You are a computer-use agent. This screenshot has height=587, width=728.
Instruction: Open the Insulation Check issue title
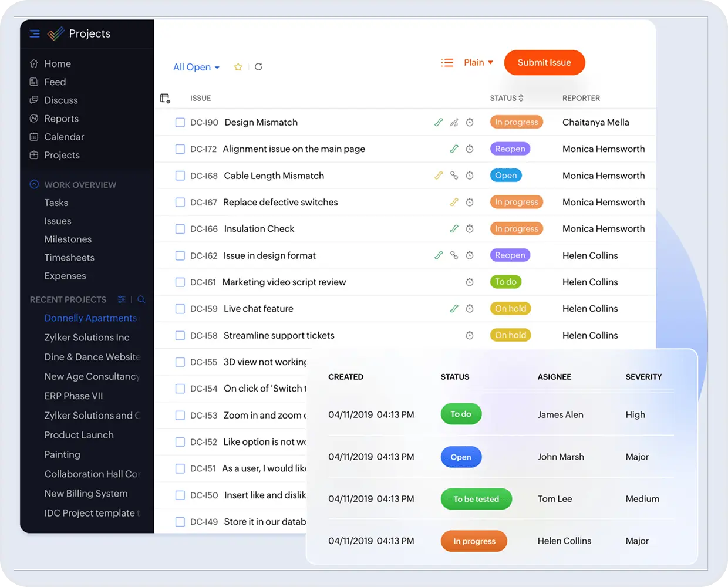[259, 229]
